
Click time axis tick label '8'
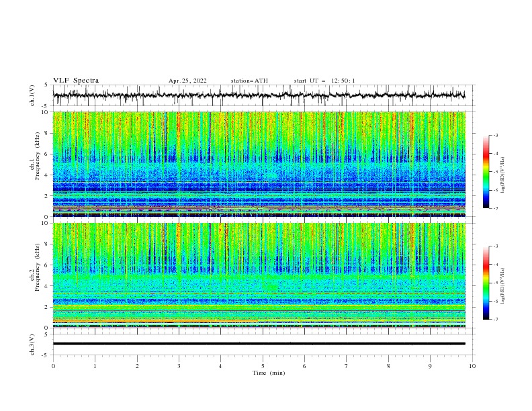point(388,366)
